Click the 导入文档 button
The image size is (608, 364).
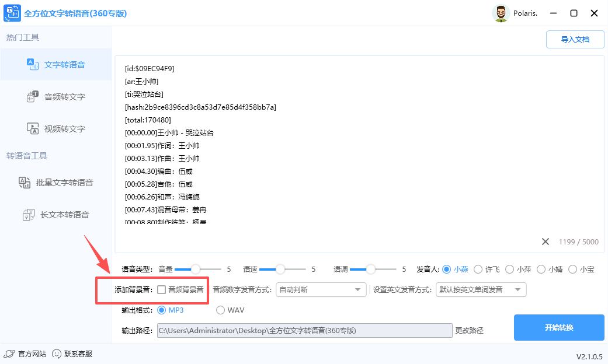click(x=575, y=39)
